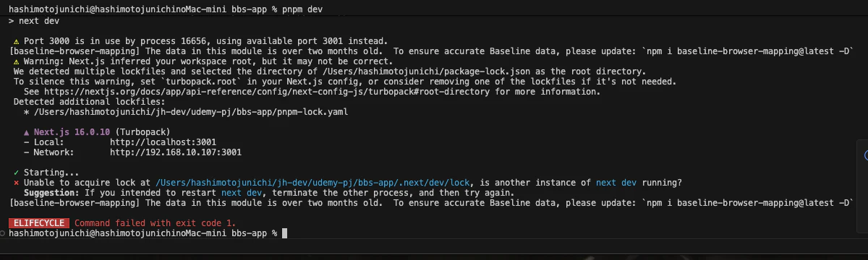Viewport: 868px width, 260px height.
Task: Click the warning icon beside 'Warning: Next.js inferred'
Action: (17, 61)
